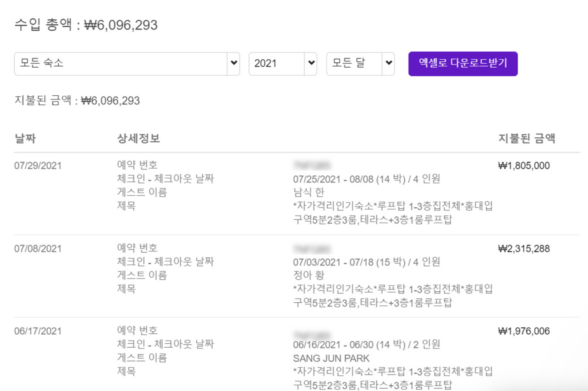Open the 모든 달 month dropdown
The height and width of the screenshot is (391, 588).
(x=360, y=64)
